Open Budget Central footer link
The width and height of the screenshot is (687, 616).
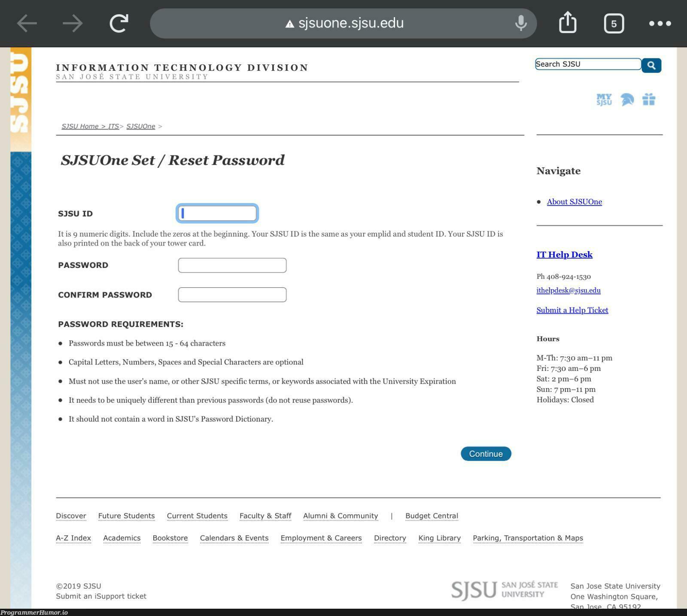tap(432, 516)
